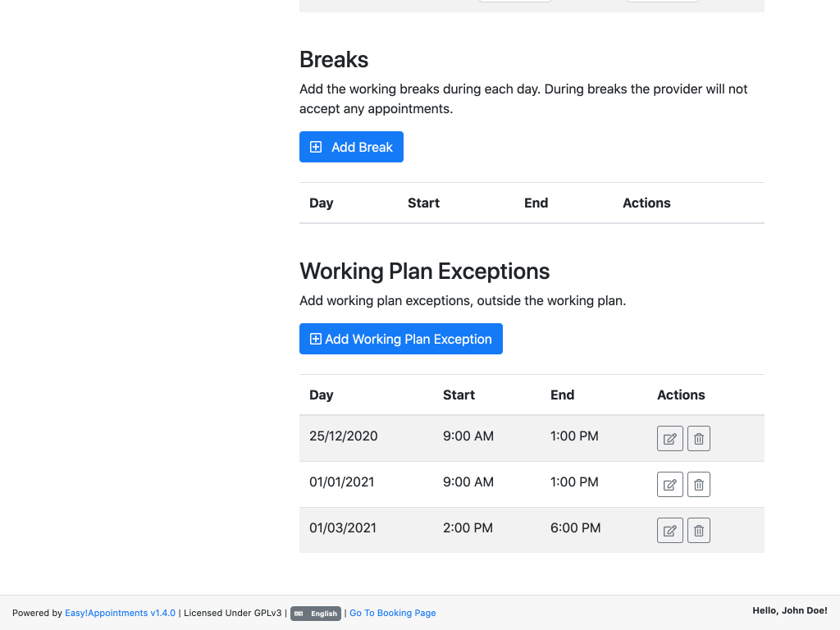Screen dimensions: 840x630
Task: Click 1:00 PM in the 25/12/2020 row
Action: click(574, 436)
